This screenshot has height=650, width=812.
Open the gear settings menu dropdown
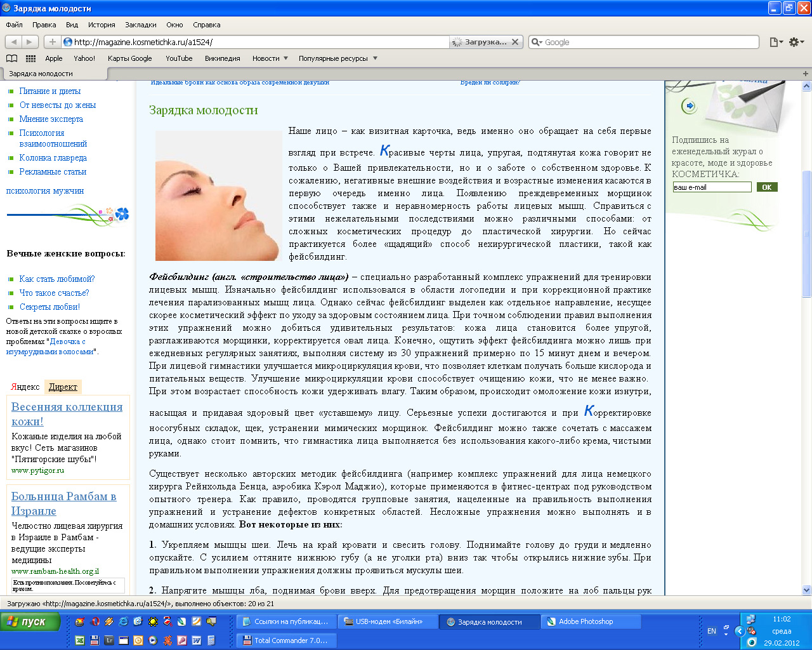tap(797, 42)
